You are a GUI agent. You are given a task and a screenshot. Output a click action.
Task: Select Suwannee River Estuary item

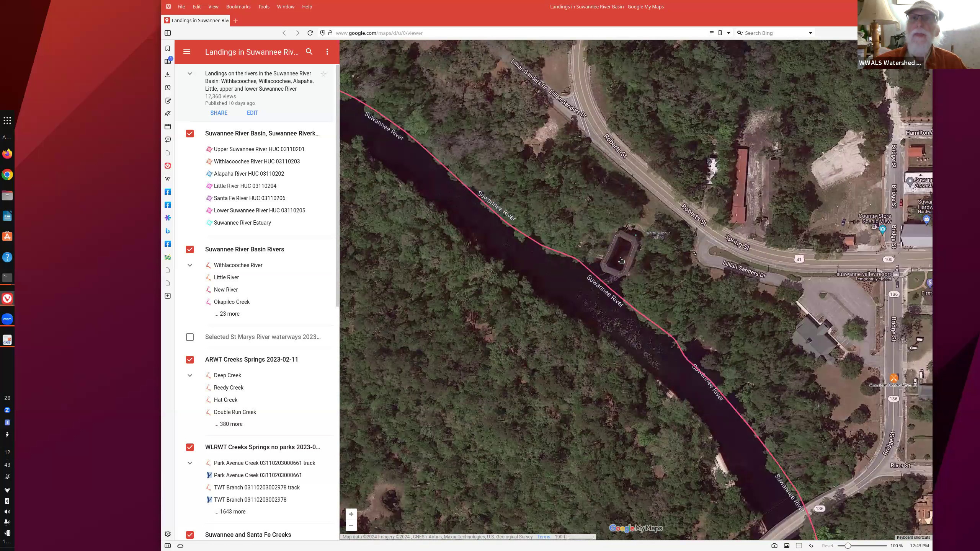click(x=242, y=223)
